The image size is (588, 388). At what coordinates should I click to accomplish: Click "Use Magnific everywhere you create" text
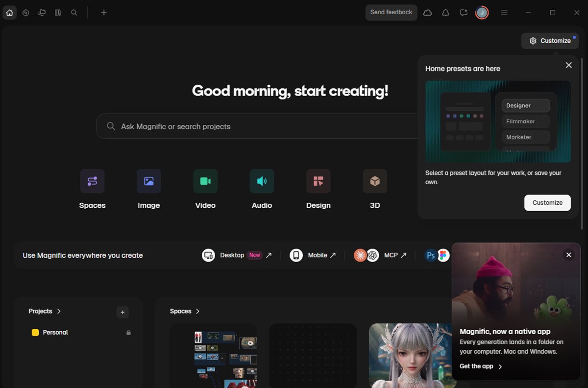83,255
